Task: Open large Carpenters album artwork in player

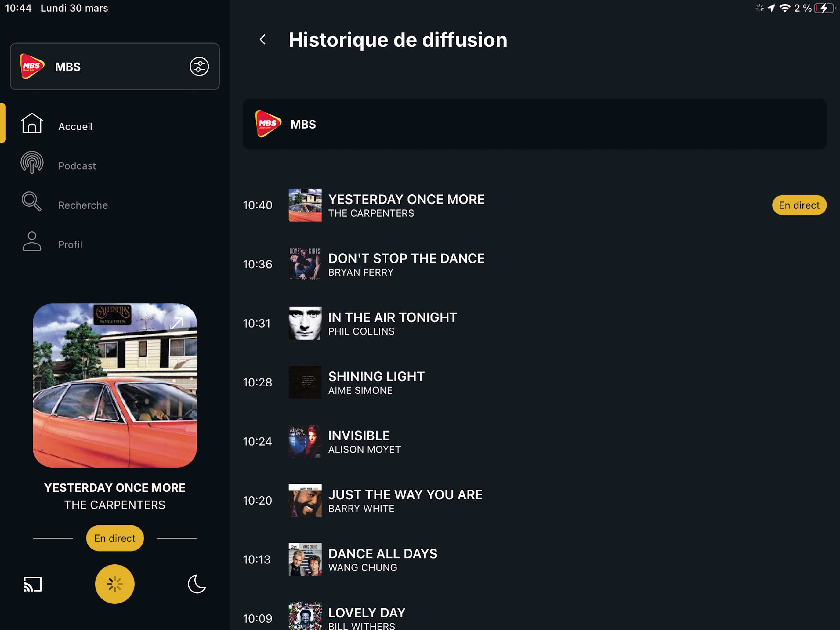Action: pos(115,386)
